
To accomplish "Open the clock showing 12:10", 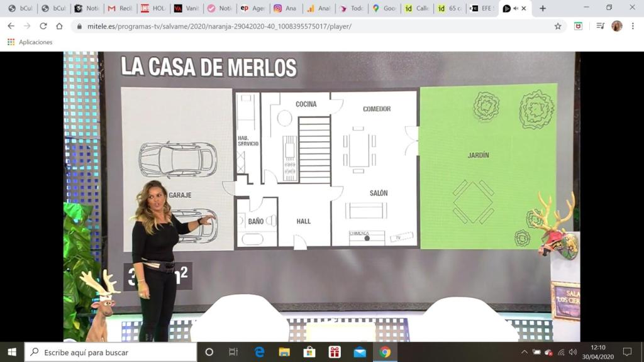I will coord(597,352).
